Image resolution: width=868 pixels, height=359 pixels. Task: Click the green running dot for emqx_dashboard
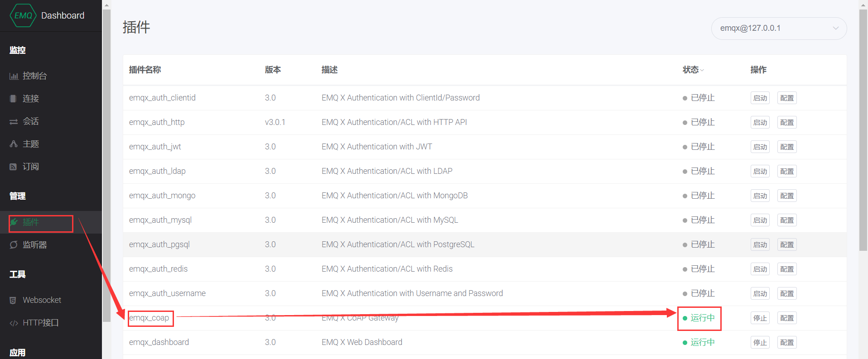(684, 342)
